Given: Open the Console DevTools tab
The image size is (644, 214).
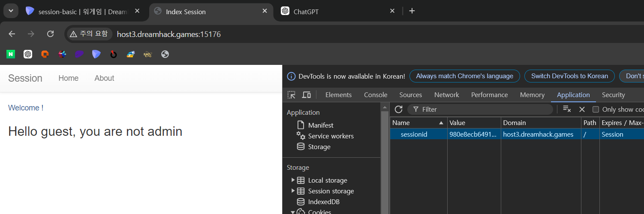Looking at the screenshot, I should pos(376,95).
